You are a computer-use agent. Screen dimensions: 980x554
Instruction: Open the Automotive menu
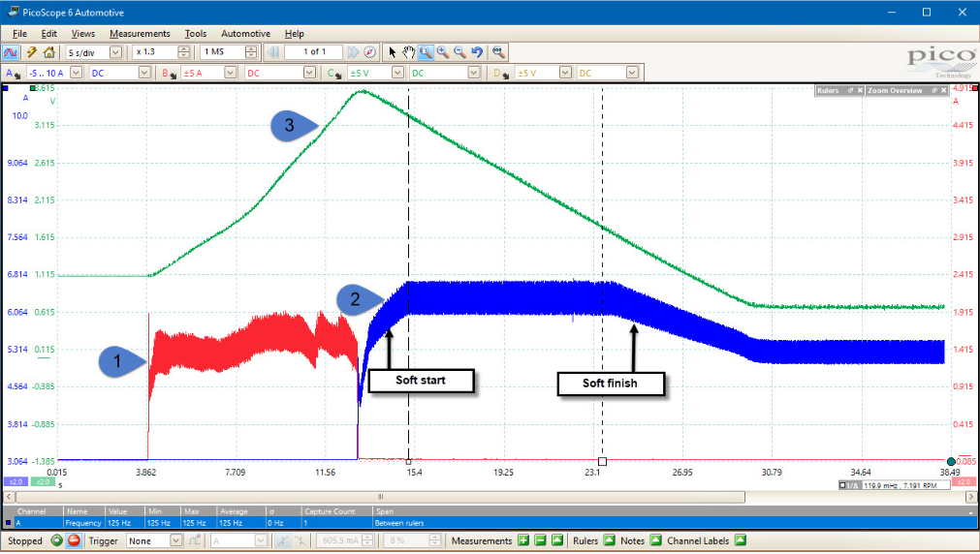245,34
